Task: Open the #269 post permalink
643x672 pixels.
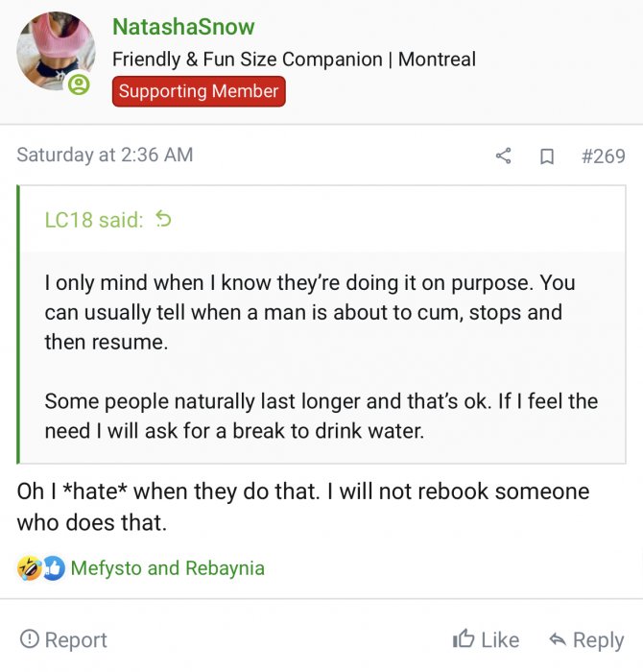Action: point(603,156)
